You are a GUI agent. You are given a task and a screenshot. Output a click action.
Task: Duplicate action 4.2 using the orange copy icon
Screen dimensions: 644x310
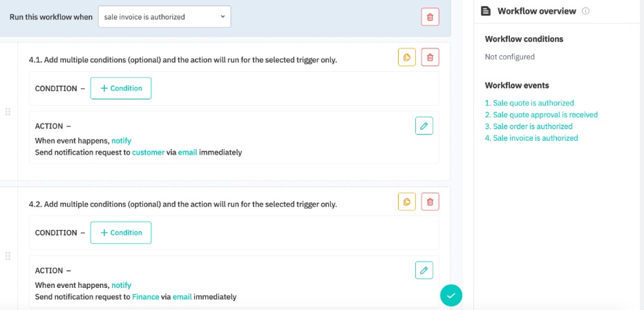coord(407,202)
